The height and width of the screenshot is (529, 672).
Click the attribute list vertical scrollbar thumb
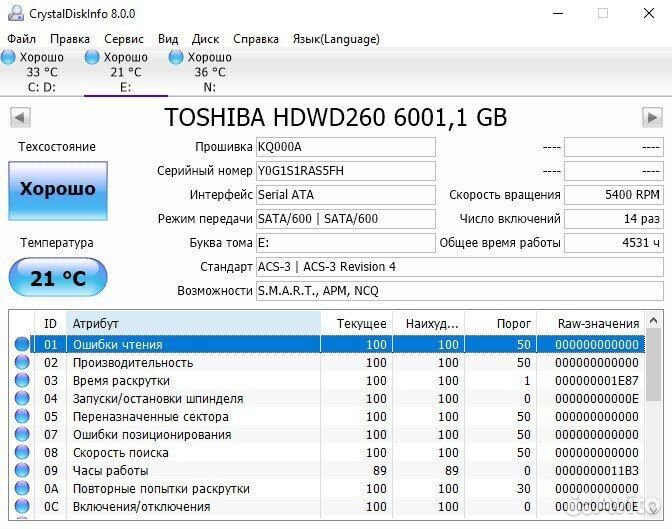[x=654, y=365]
